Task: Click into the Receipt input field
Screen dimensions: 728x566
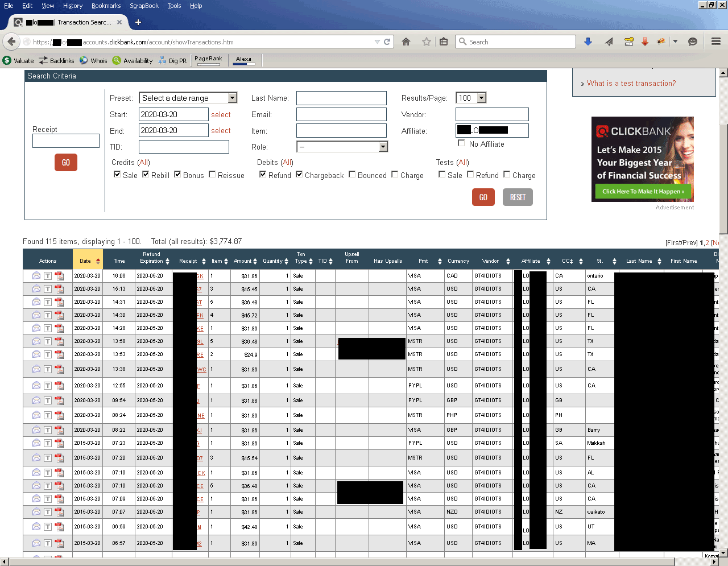Action: (x=66, y=141)
